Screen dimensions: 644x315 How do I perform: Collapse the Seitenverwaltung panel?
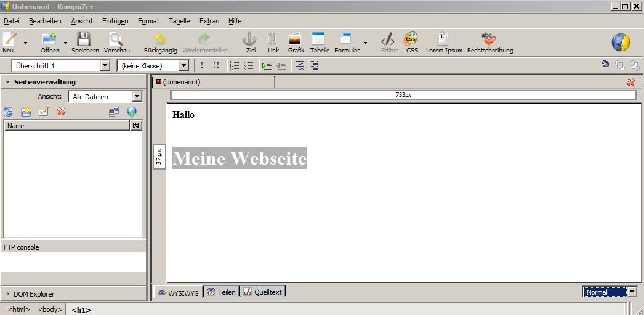point(7,82)
